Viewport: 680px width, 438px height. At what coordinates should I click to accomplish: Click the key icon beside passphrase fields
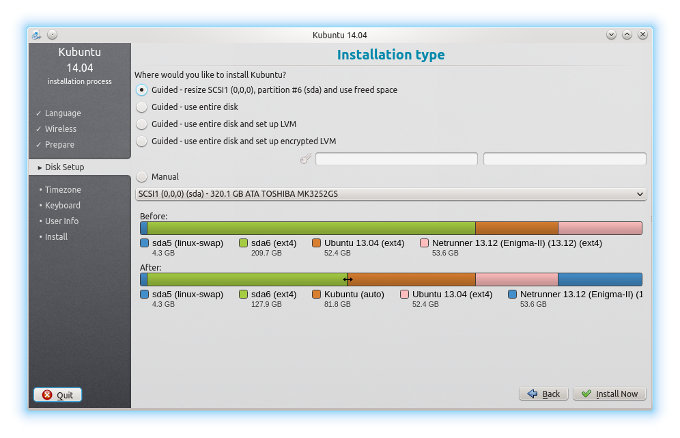click(x=306, y=159)
